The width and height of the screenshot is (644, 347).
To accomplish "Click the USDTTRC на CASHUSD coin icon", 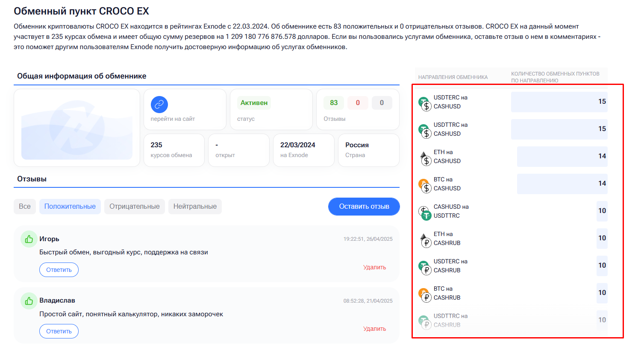I will pyautogui.click(x=425, y=131).
